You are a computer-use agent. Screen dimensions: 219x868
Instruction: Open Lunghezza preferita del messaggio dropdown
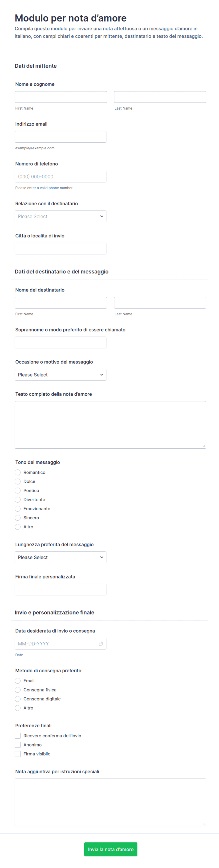click(61, 557)
